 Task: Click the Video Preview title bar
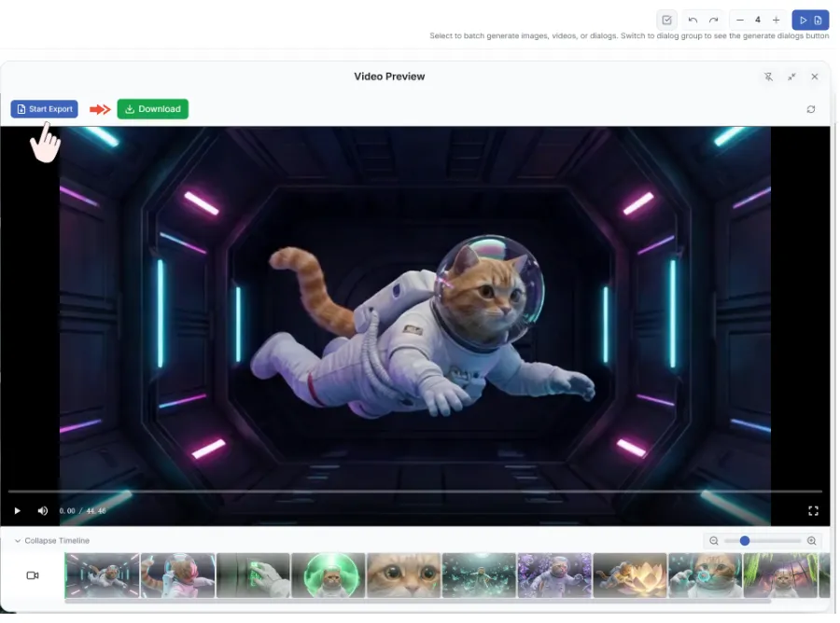[x=389, y=76]
